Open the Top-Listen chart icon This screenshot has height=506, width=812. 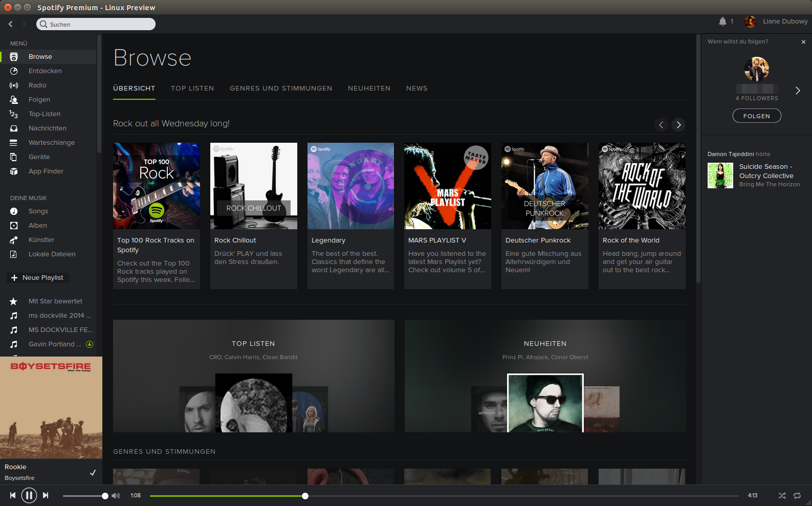click(14, 114)
